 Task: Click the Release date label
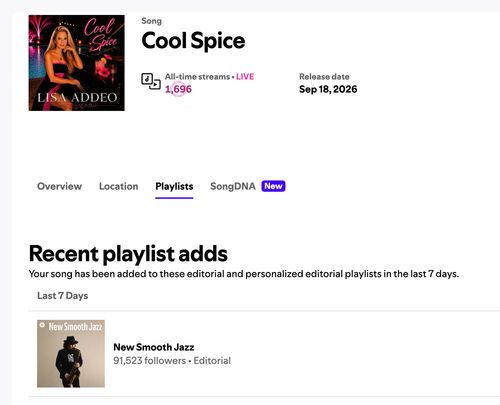pos(324,77)
